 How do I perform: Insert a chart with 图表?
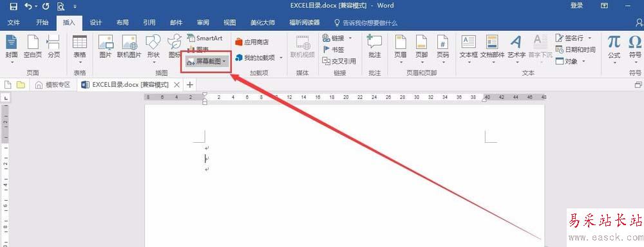coord(198,50)
